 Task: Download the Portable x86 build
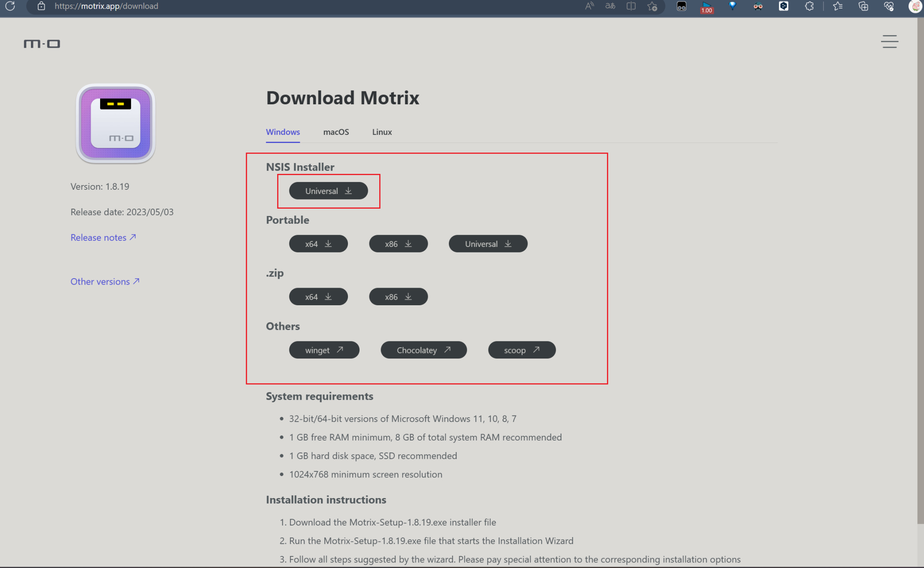coord(398,244)
